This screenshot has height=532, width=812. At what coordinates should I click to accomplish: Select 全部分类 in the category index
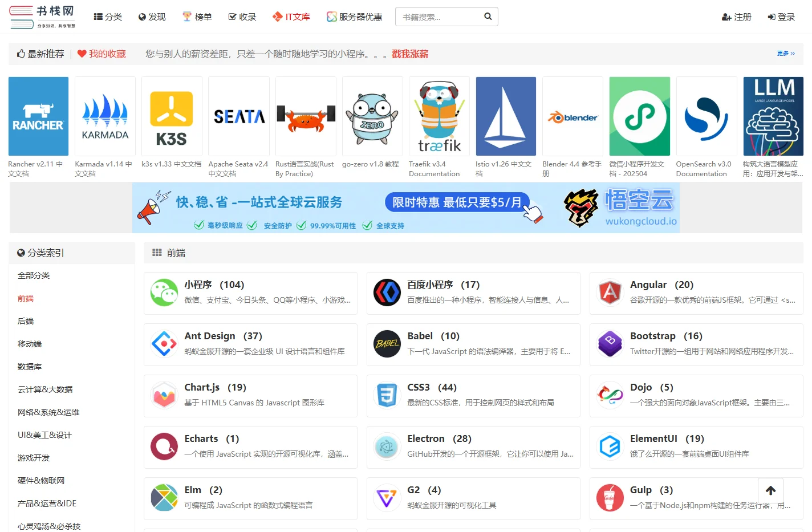click(x=34, y=275)
